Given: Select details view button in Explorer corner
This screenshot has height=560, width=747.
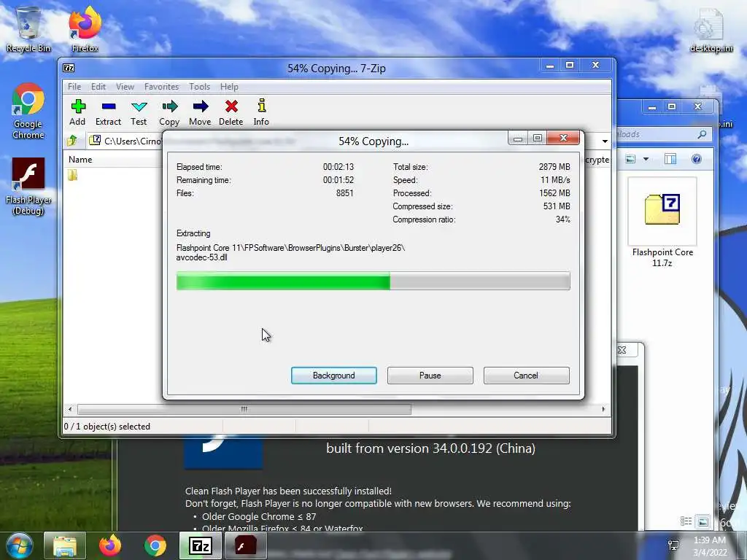Looking at the screenshot, I should point(686,521).
